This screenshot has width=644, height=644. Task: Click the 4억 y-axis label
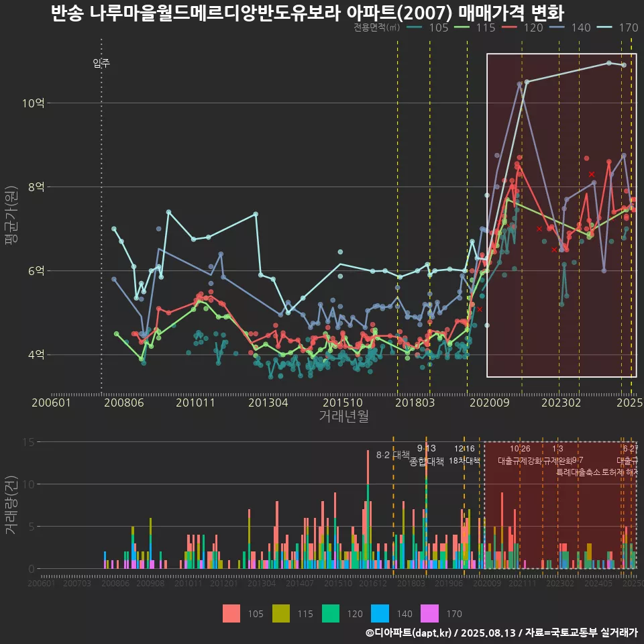point(36,354)
